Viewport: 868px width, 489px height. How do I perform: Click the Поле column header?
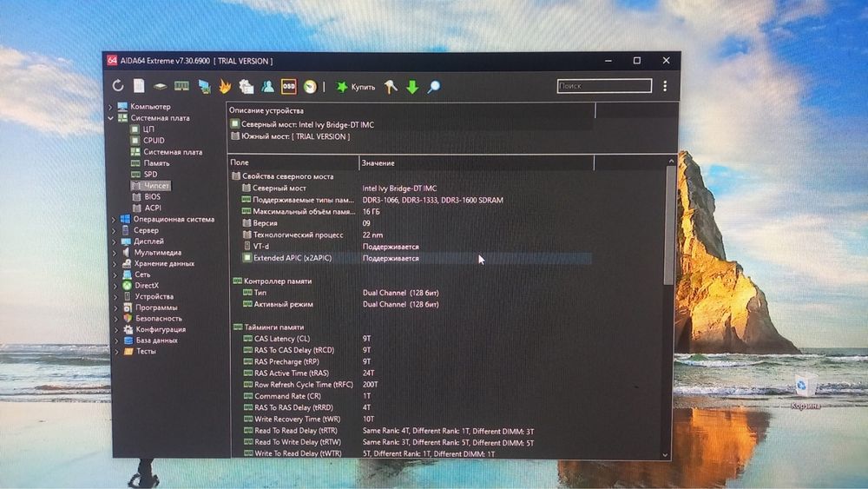[293, 162]
